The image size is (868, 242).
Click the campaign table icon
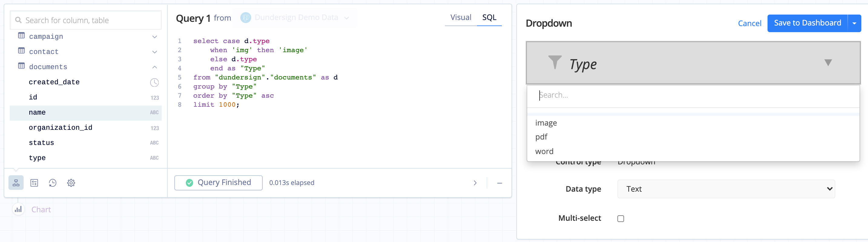(x=21, y=35)
